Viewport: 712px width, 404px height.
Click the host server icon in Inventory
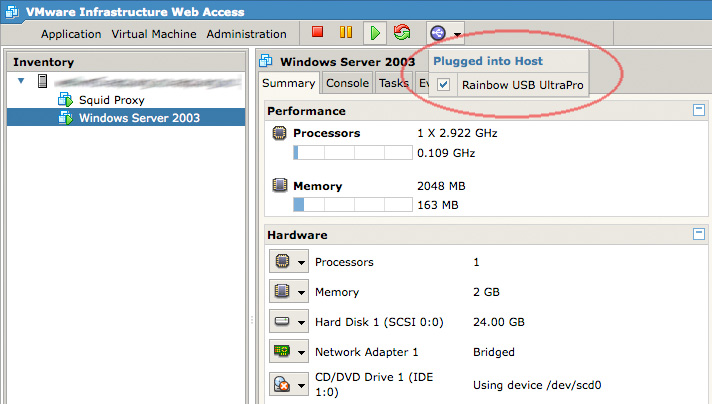[42, 81]
